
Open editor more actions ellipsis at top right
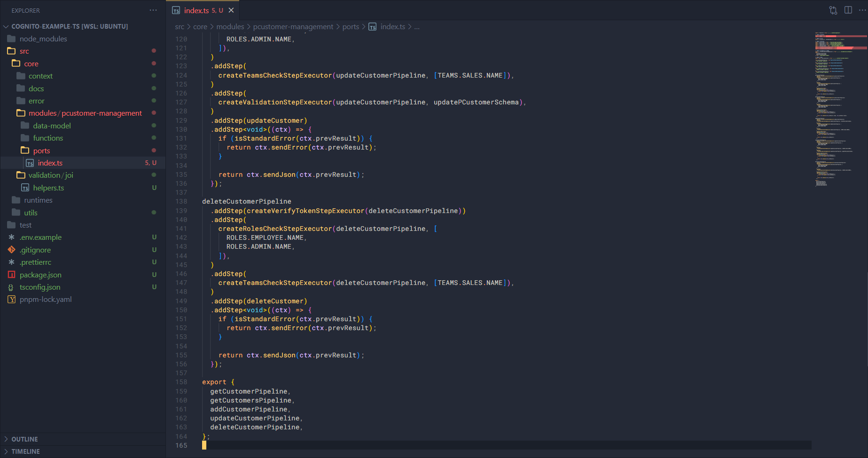pos(862,10)
